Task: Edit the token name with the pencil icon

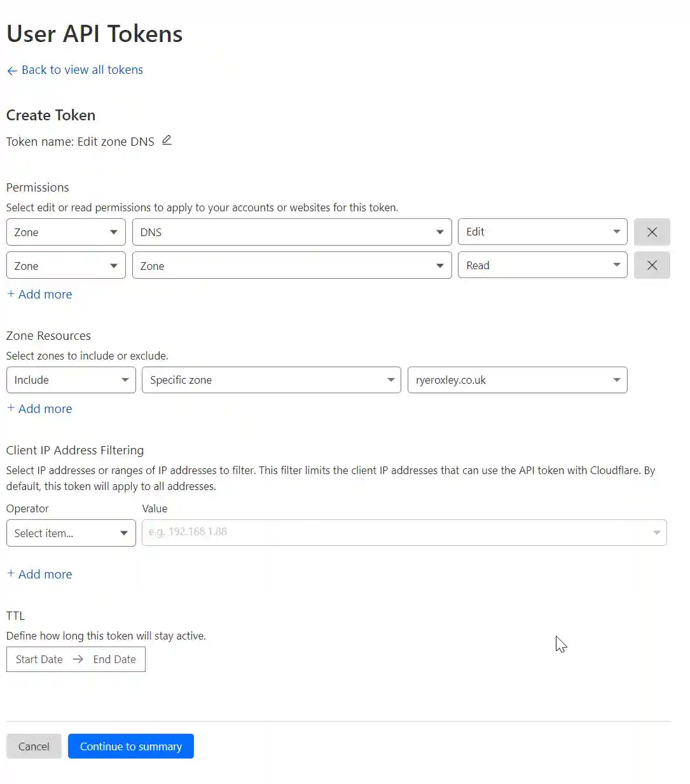Action: (x=167, y=140)
